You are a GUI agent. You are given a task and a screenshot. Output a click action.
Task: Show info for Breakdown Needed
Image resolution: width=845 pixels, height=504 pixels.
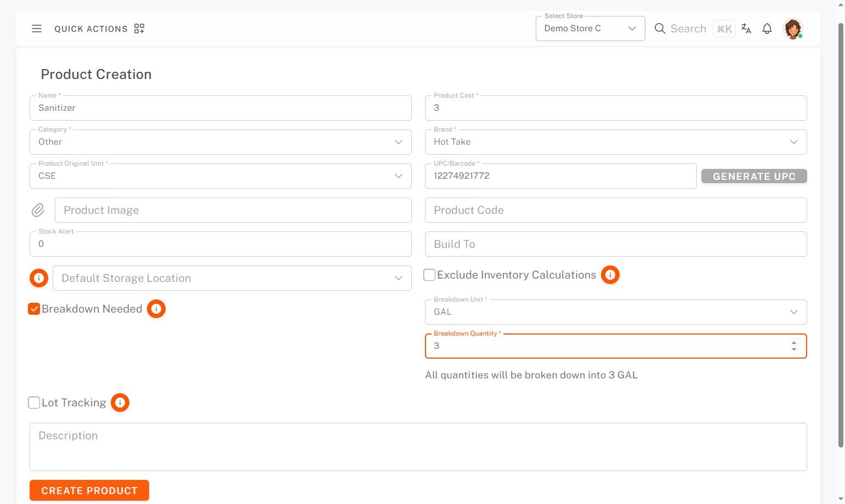click(x=156, y=309)
